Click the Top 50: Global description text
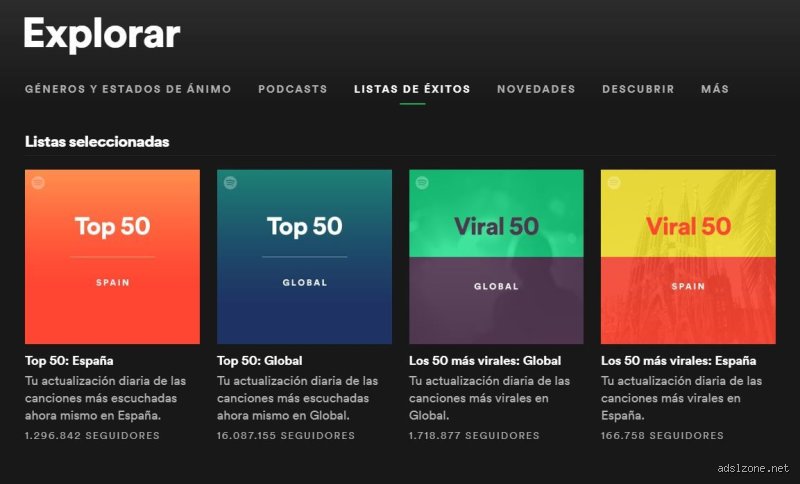The height and width of the screenshot is (484, 800). pos(298,398)
